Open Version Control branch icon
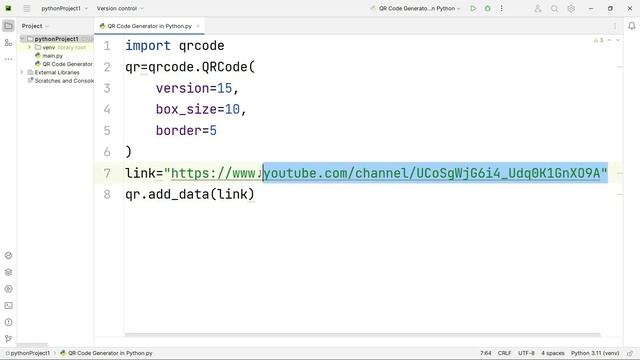 point(8,338)
